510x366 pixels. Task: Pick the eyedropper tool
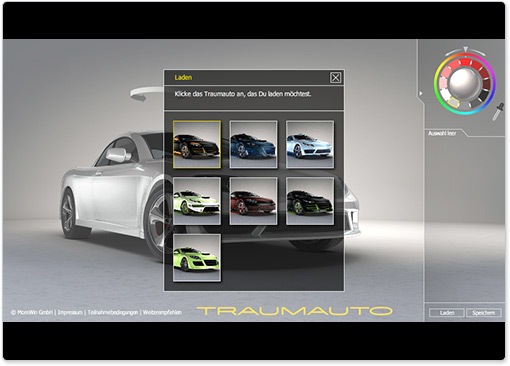[x=498, y=111]
